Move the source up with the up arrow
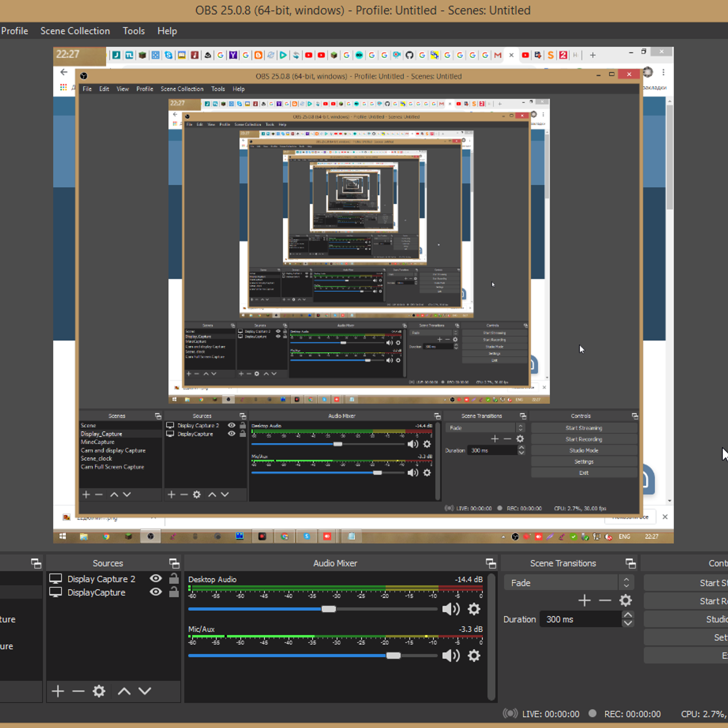728x728 pixels. pos(124,691)
